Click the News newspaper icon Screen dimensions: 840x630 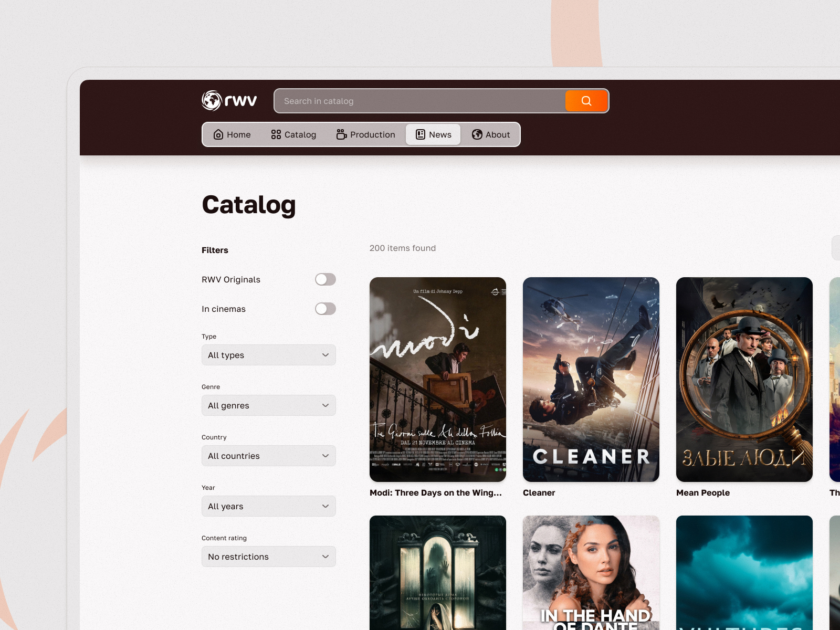pos(421,134)
